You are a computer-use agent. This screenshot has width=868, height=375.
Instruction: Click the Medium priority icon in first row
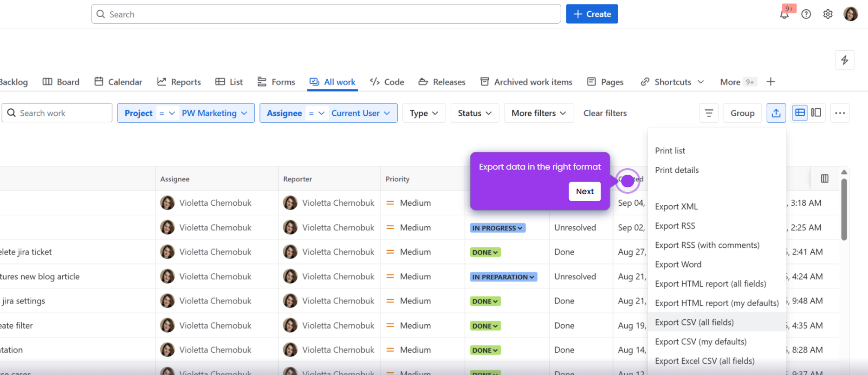coord(390,203)
